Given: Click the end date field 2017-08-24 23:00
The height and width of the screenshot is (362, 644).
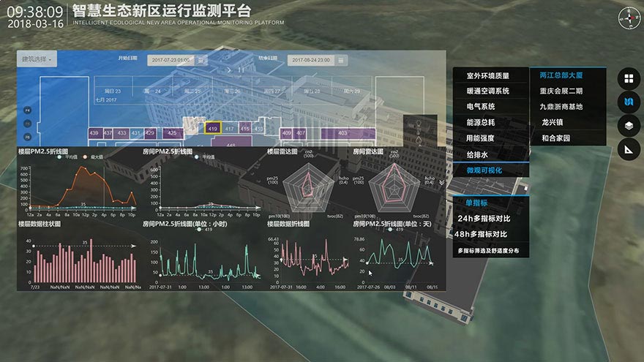Looking at the screenshot, I should (311, 60).
